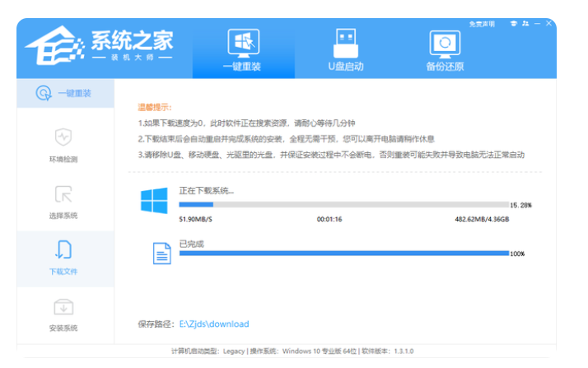The image size is (588, 368).
Task: Click the customer service people icon
Action: pos(527,24)
